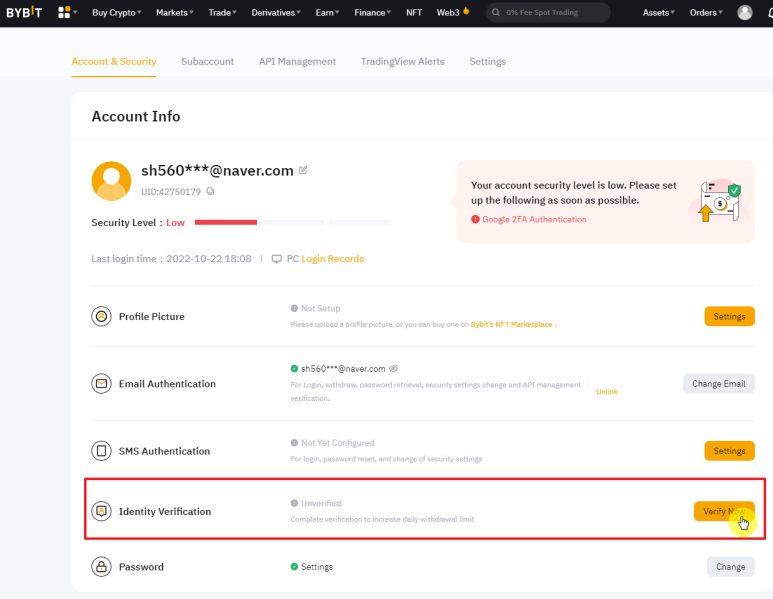Open the Login Records link

(x=332, y=259)
